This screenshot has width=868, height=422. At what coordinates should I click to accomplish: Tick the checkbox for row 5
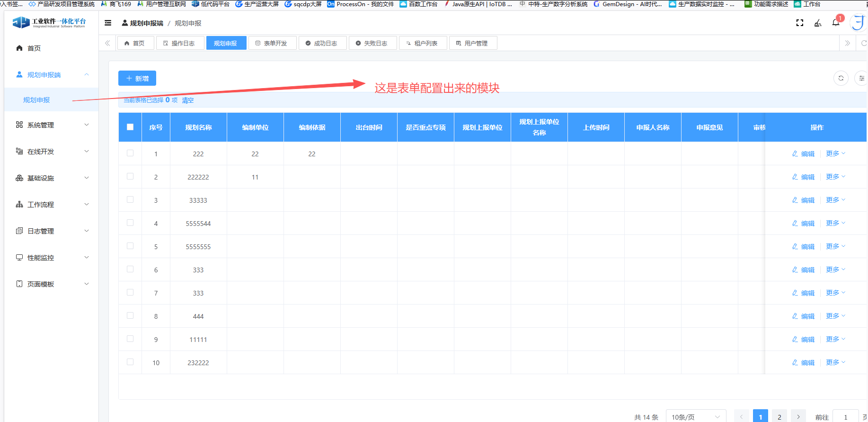pos(130,246)
